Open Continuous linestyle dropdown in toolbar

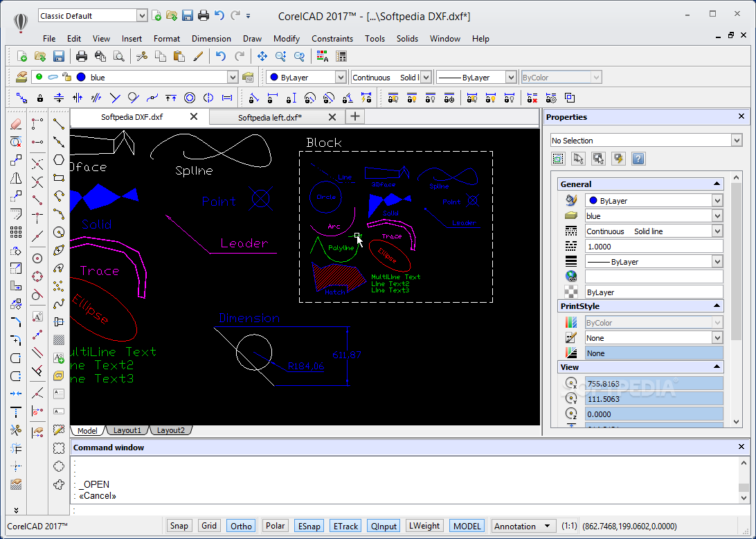click(x=426, y=77)
